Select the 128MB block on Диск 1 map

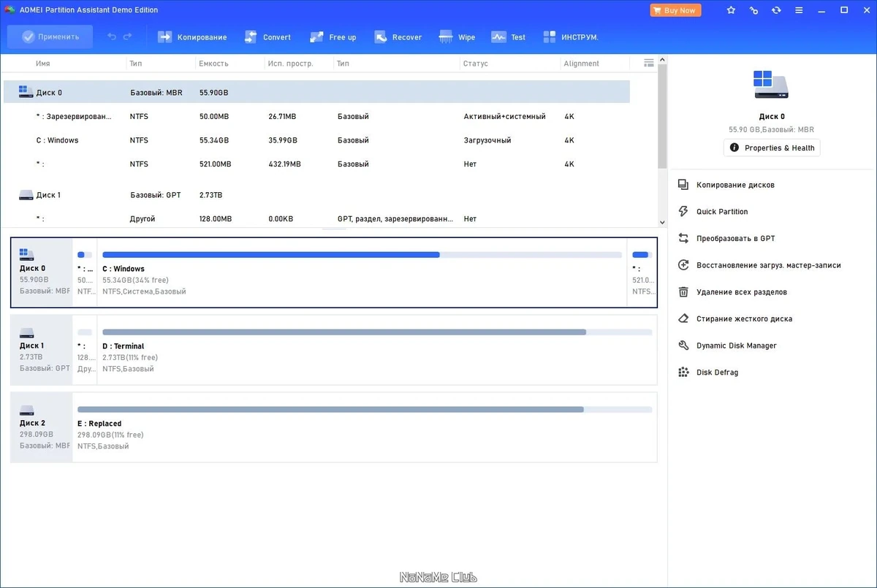(85, 350)
